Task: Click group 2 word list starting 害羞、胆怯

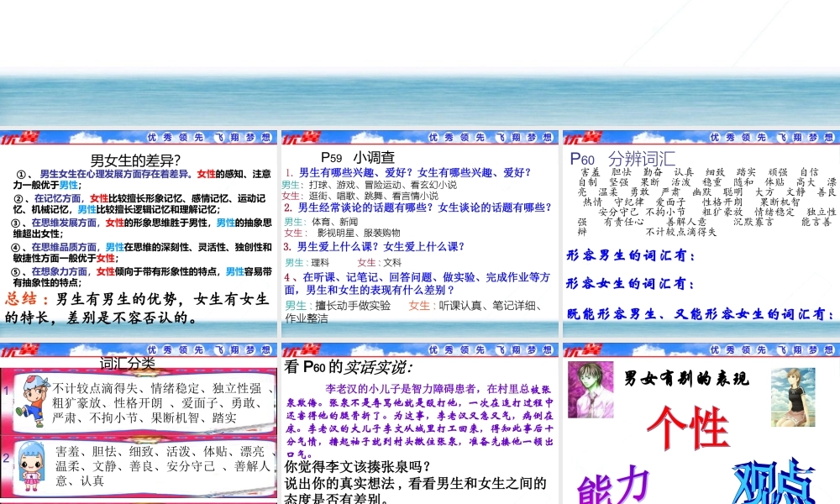Action: pos(163,466)
